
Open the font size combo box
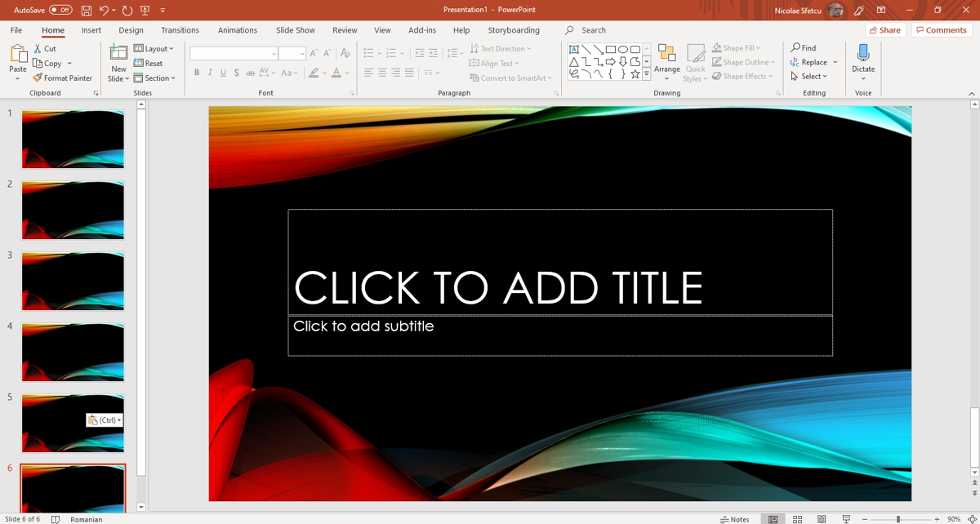point(292,54)
